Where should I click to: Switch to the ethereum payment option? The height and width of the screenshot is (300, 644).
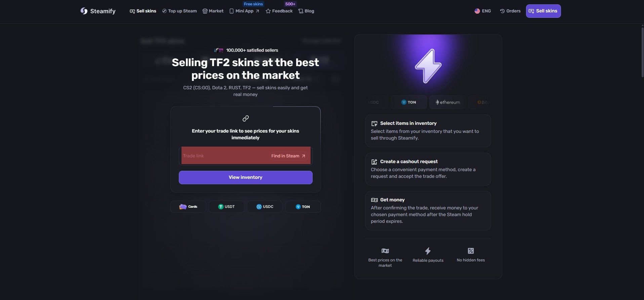447,102
